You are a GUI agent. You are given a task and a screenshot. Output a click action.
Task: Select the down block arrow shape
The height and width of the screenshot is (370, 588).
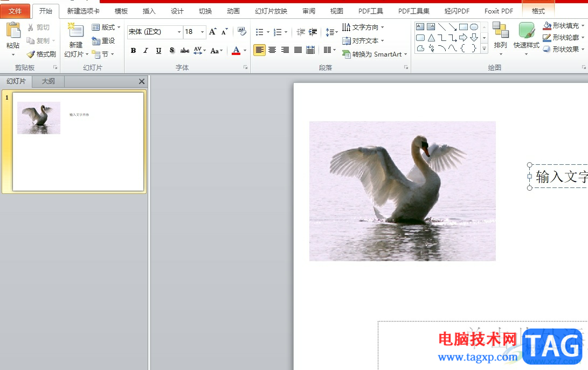pos(474,38)
